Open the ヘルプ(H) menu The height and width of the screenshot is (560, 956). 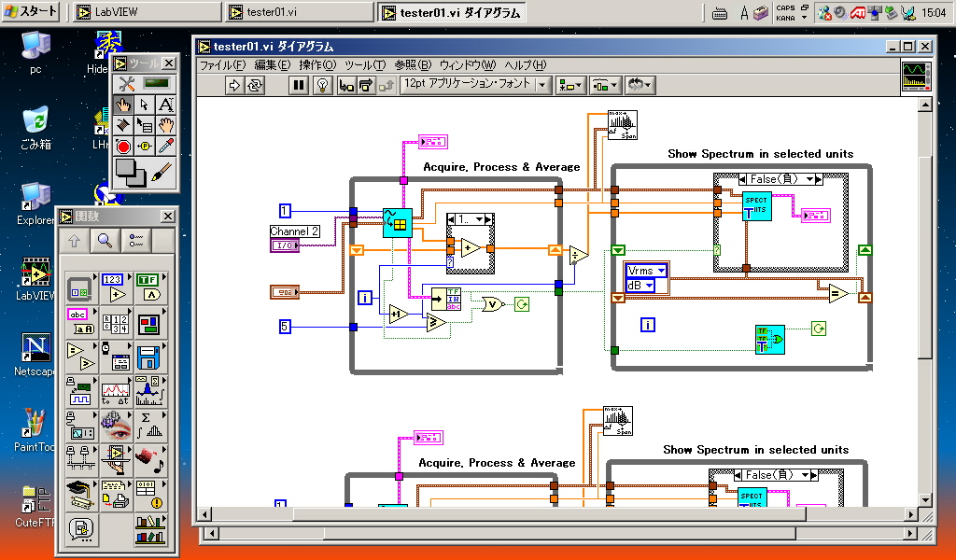coord(525,65)
